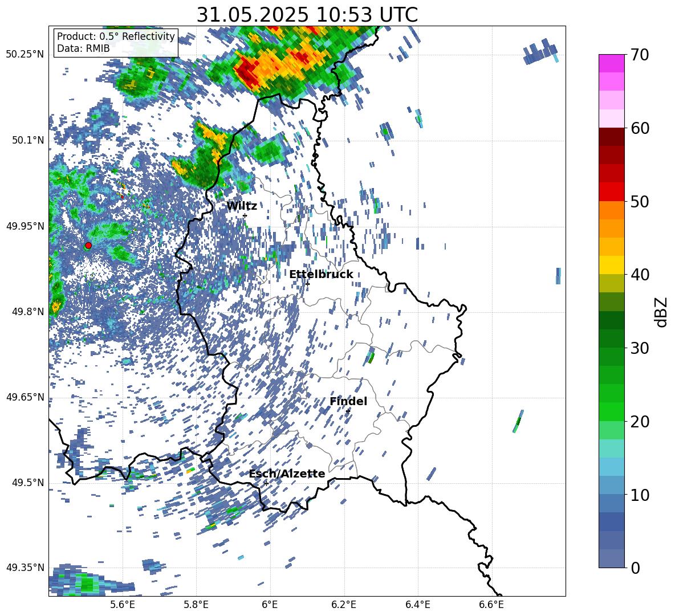Pick the light cyan colorbar segment above 10
Viewport: 675px width, 616px height.
tap(612, 467)
